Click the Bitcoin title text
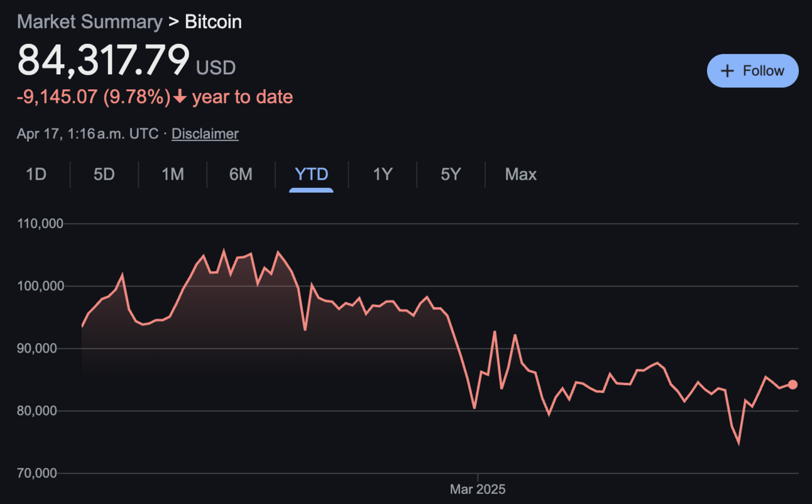This screenshot has width=812, height=504. point(213,21)
